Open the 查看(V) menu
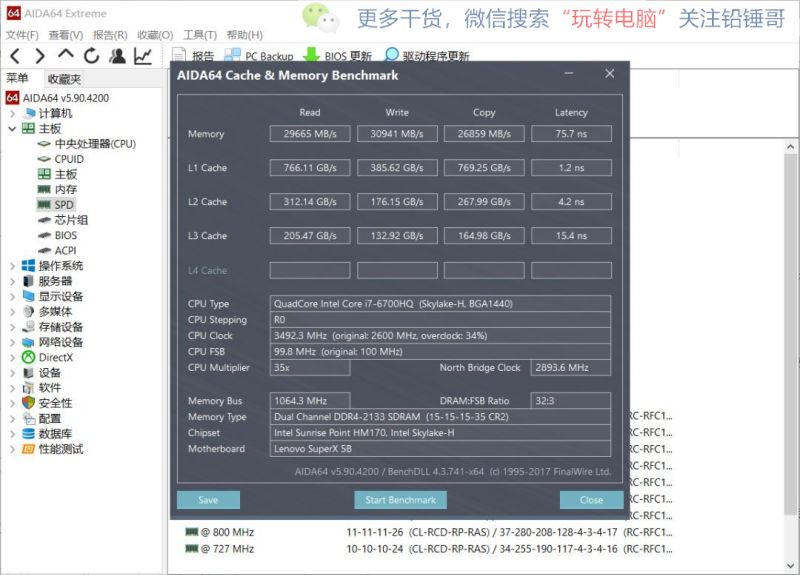800x575 pixels. pyautogui.click(x=66, y=35)
